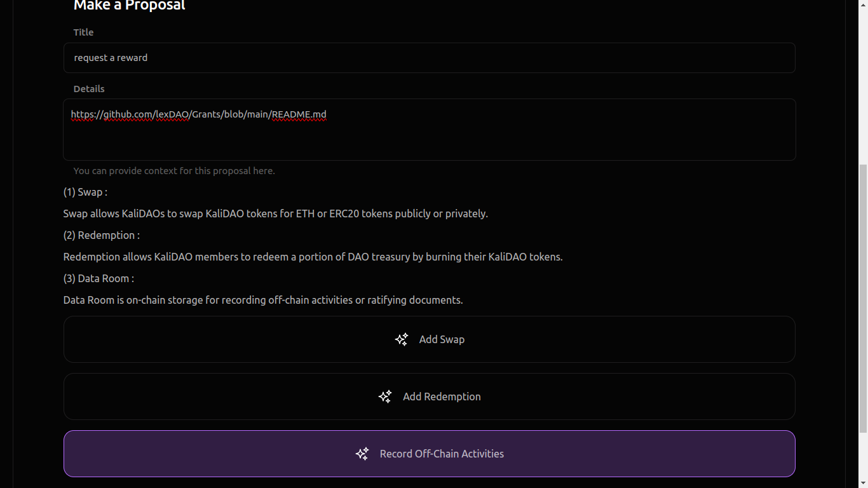
Task: Click the Add Redemption button
Action: tap(430, 396)
